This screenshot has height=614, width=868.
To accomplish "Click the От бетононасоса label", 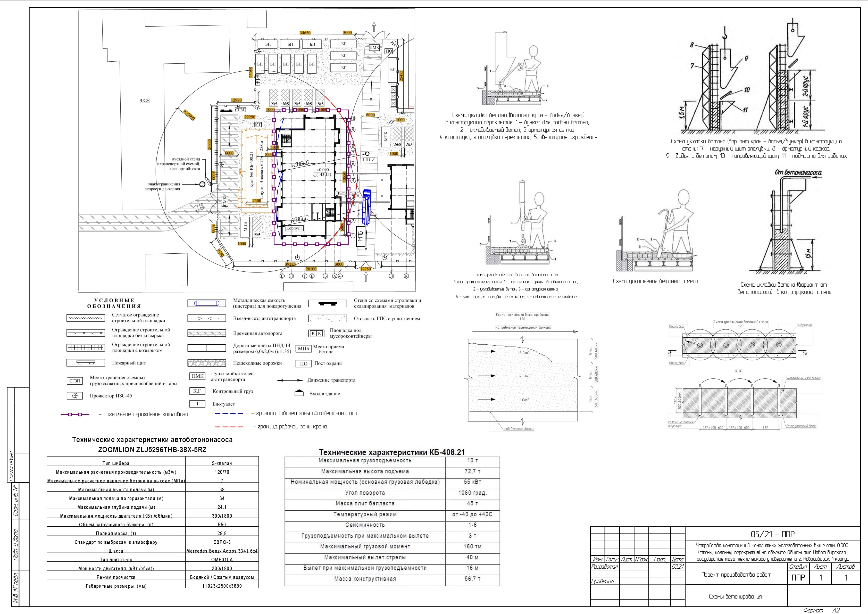I will click(798, 173).
